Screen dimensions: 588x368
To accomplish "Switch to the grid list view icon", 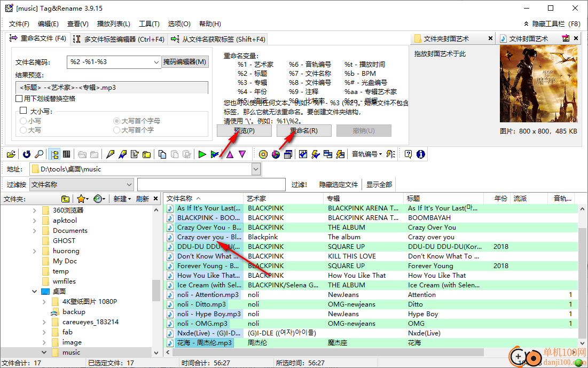I will 66,154.
